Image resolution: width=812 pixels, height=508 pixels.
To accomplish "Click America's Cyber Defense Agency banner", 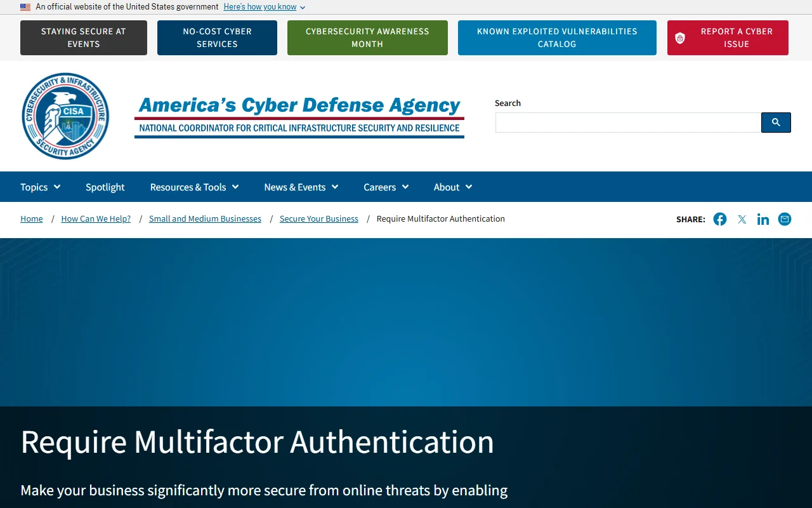I will pos(299,116).
